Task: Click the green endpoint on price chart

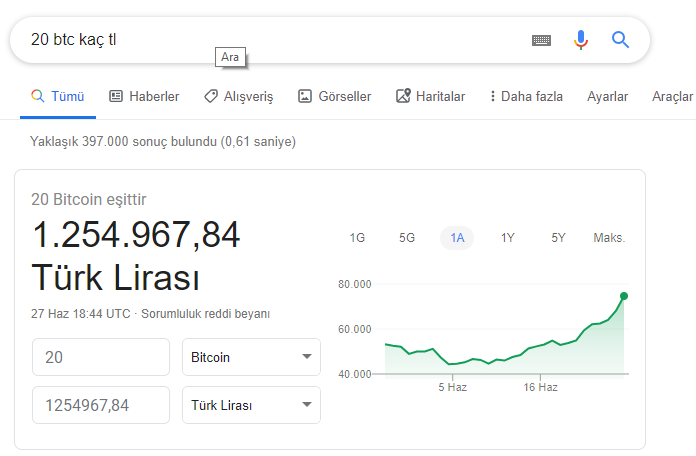Action: tap(624, 296)
